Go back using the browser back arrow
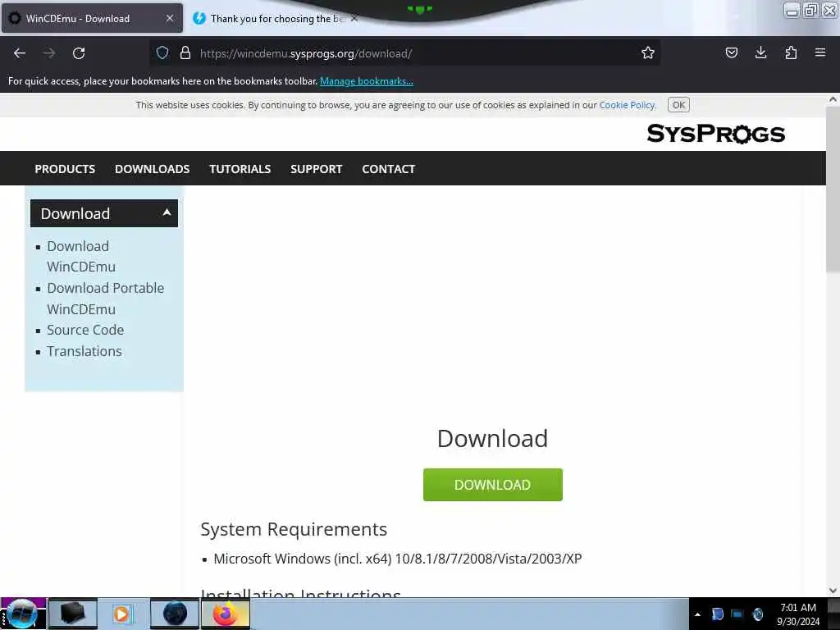Screen dimensions: 840x630 [20, 53]
